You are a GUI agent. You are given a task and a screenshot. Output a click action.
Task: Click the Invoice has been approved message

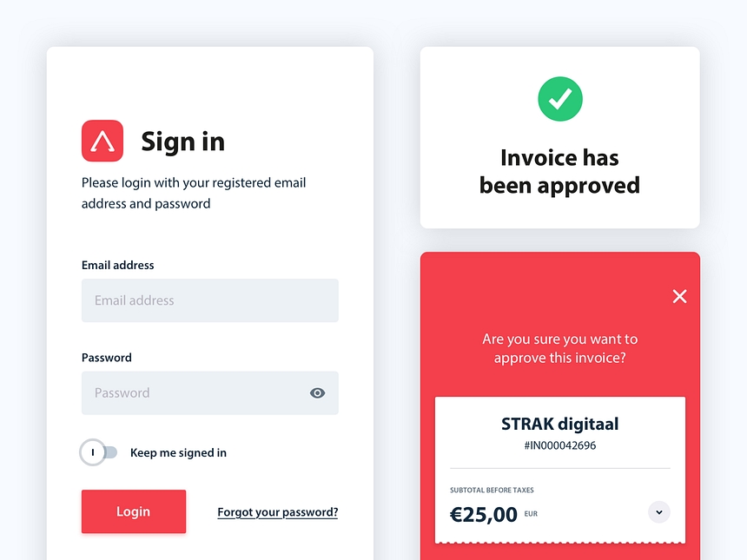pos(560,171)
